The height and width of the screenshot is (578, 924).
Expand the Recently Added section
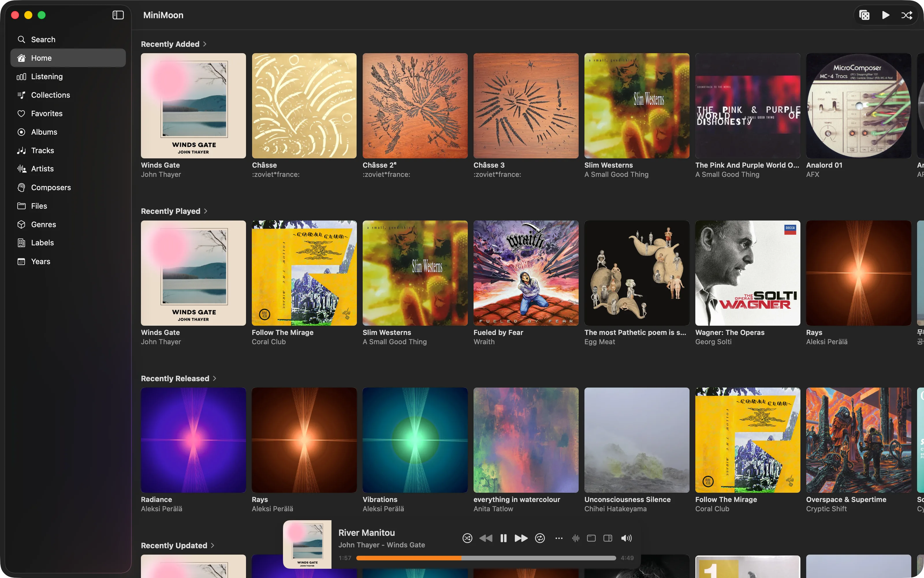coord(174,44)
